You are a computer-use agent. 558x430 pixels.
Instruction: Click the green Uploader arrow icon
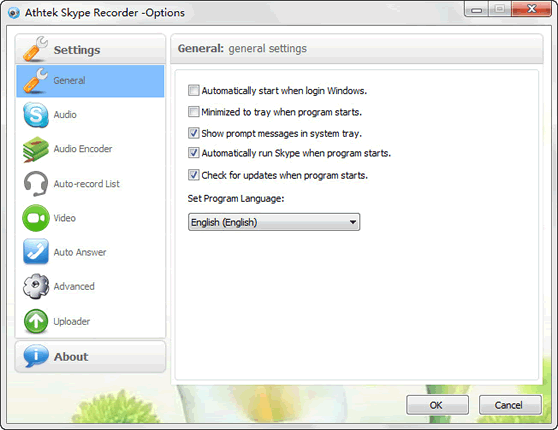click(36, 321)
